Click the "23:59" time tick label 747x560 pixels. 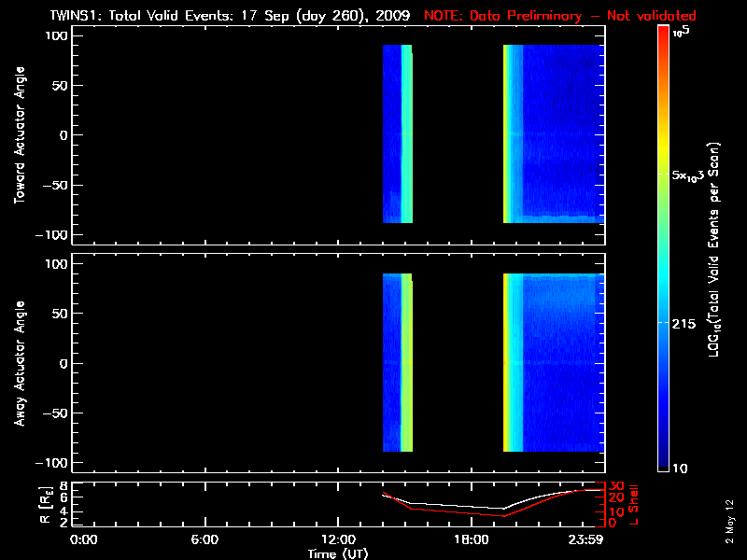tap(585, 540)
